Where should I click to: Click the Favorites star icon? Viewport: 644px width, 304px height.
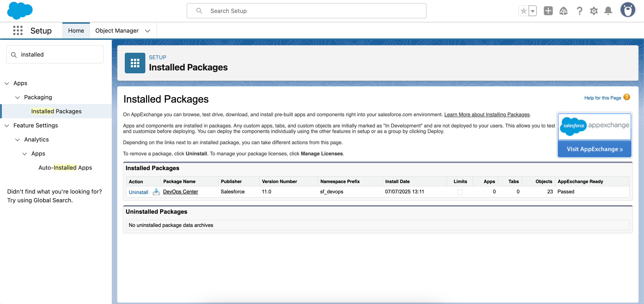[523, 11]
